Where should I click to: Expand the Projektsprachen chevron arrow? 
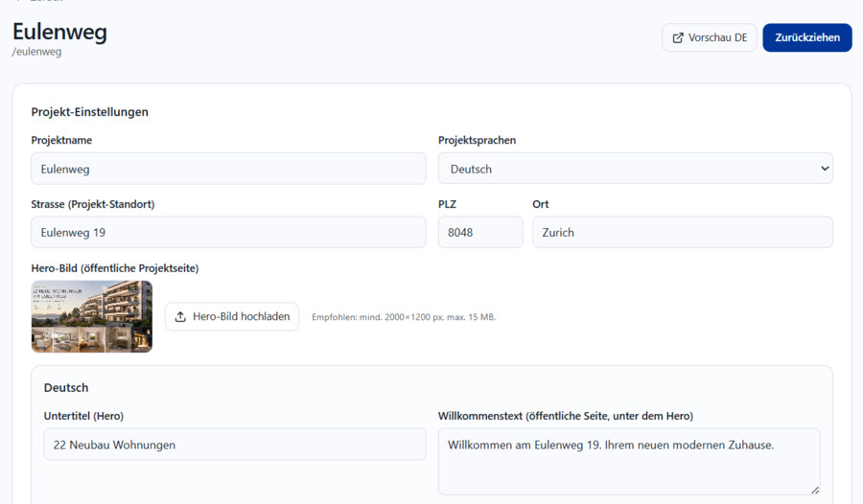[x=825, y=169]
